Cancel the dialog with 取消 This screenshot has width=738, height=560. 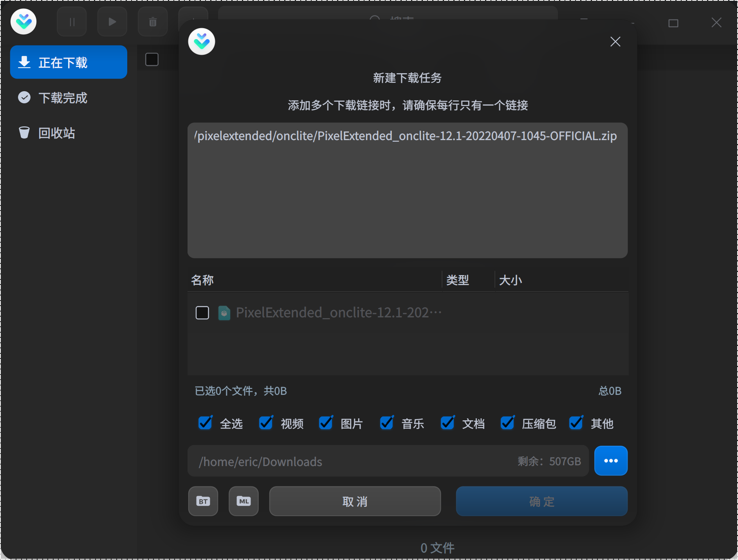click(x=354, y=501)
